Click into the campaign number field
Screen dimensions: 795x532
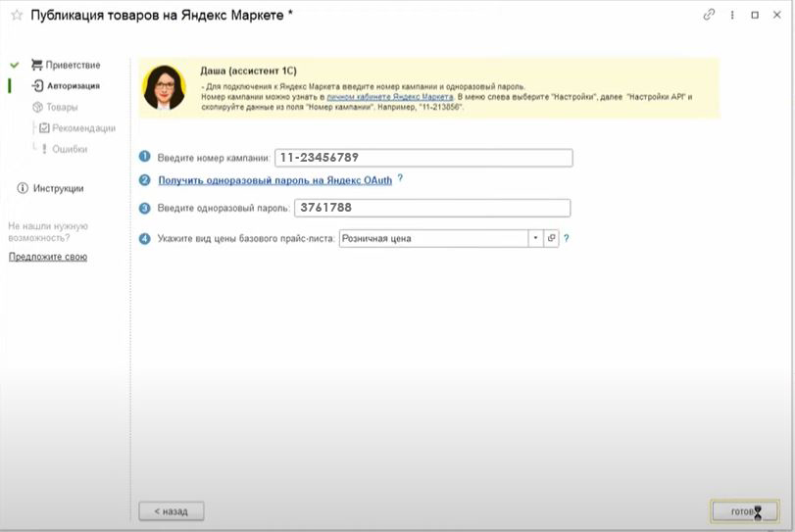click(x=422, y=158)
